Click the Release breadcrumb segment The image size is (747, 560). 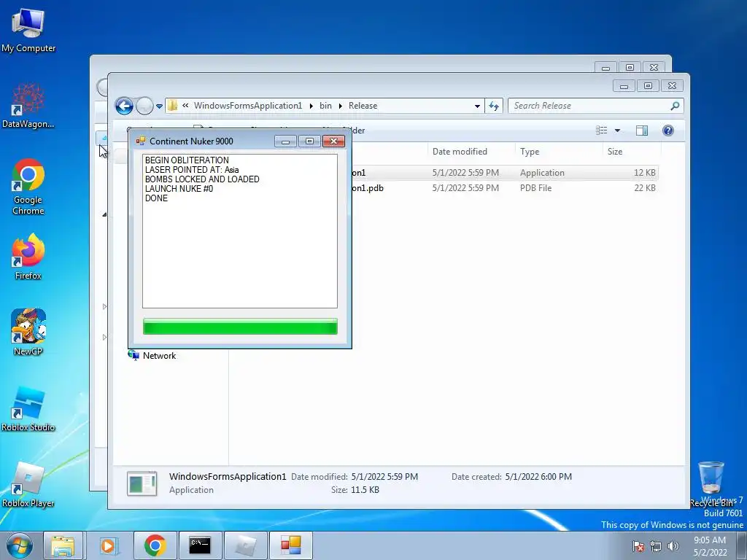363,106
